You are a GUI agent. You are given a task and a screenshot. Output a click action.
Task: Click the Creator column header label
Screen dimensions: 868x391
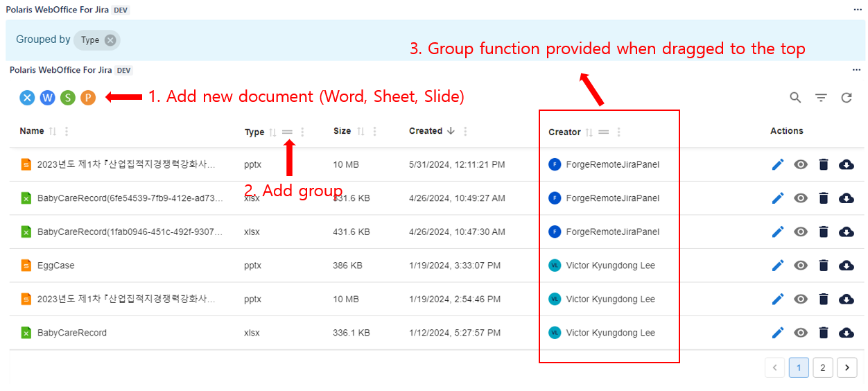(x=564, y=132)
